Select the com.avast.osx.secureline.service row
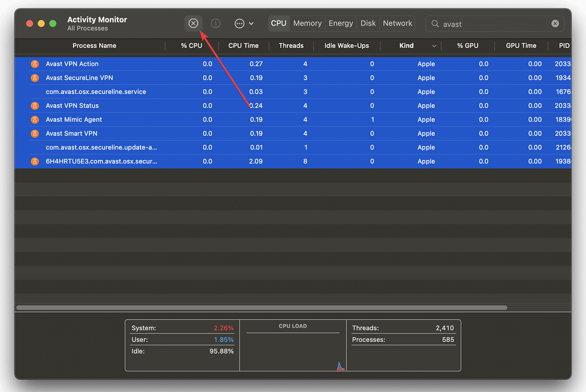 tap(96, 92)
